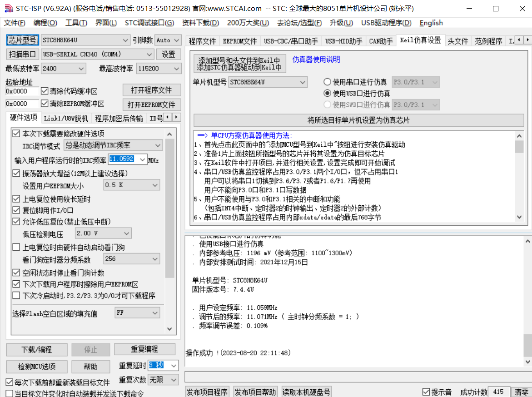Click the emulator instructions scrollbar thumb
This screenshot has height=397, width=532.
[x=519, y=147]
